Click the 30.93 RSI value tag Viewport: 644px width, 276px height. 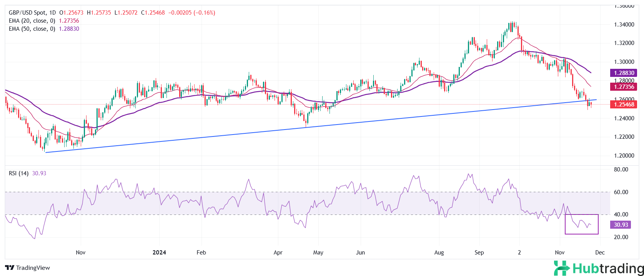(621, 225)
